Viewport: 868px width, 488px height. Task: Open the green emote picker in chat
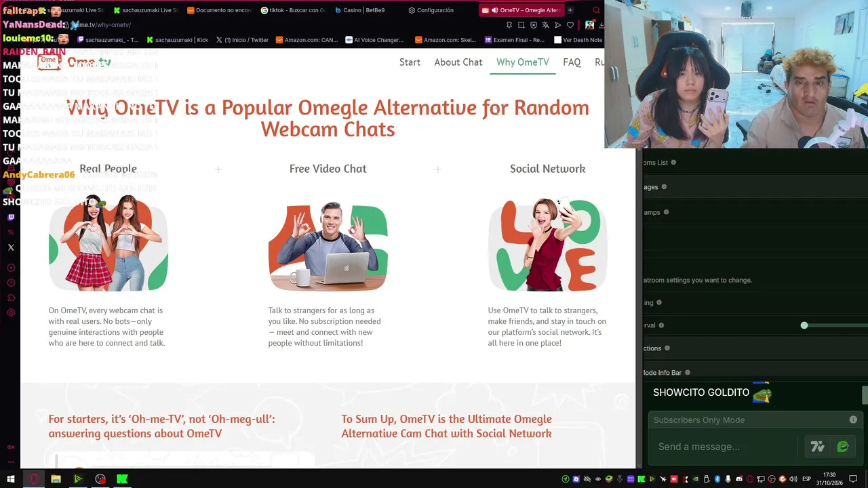click(843, 447)
